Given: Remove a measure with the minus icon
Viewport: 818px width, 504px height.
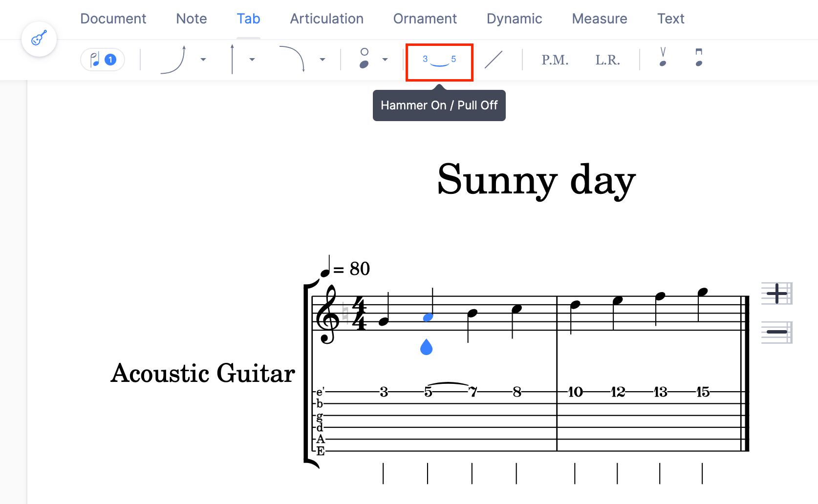Looking at the screenshot, I should [x=776, y=332].
